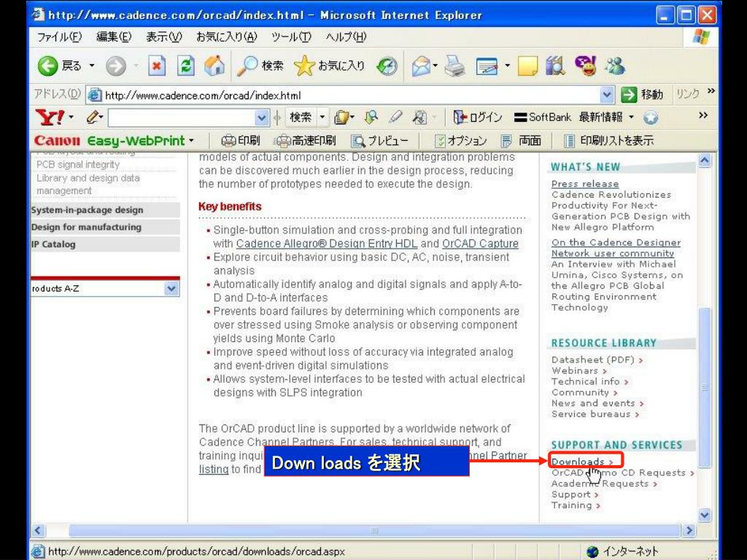Open the Research books icon
This screenshot has width=747, height=560.
click(x=555, y=66)
